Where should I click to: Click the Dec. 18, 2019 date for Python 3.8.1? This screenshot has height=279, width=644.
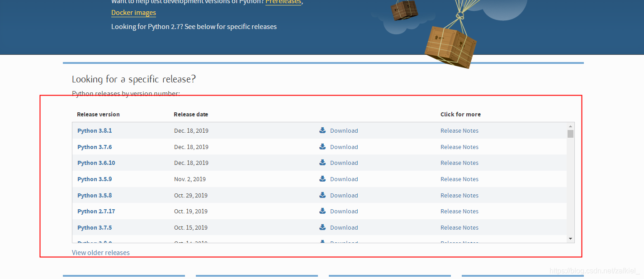[191, 130]
